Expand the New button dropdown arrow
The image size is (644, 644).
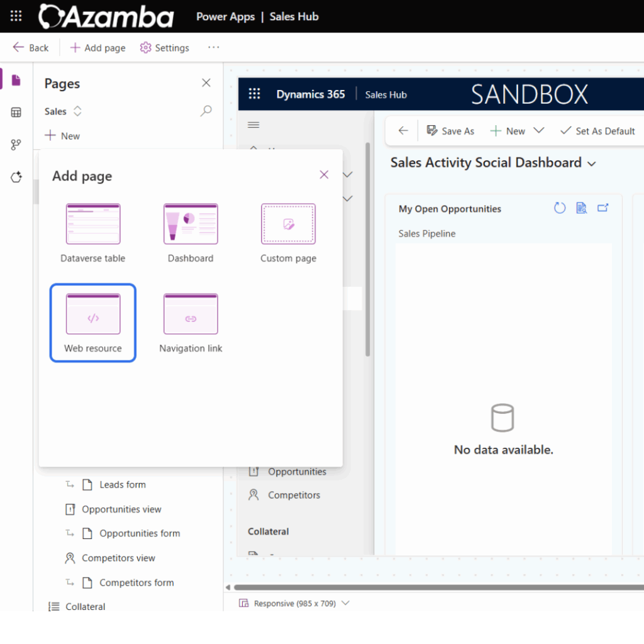(538, 131)
